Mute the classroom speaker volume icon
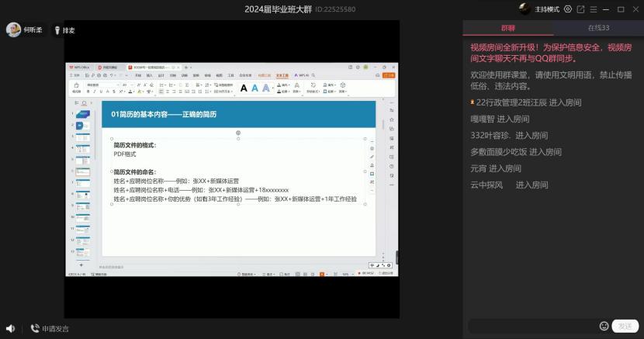 pos(10,328)
